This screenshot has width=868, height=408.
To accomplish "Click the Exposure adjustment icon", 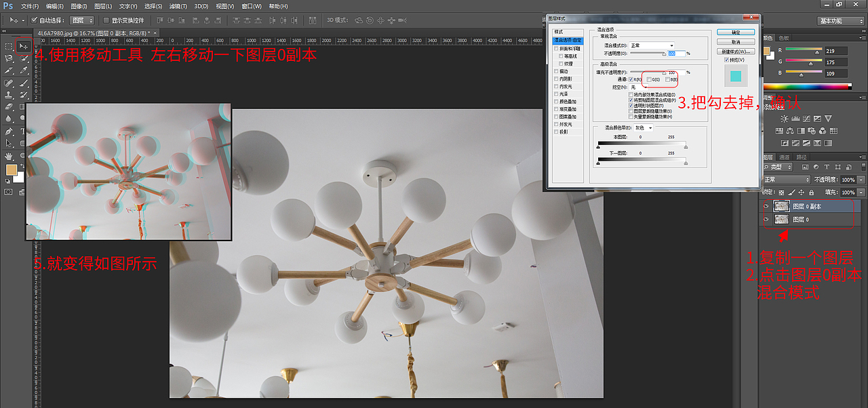I will click(x=817, y=118).
